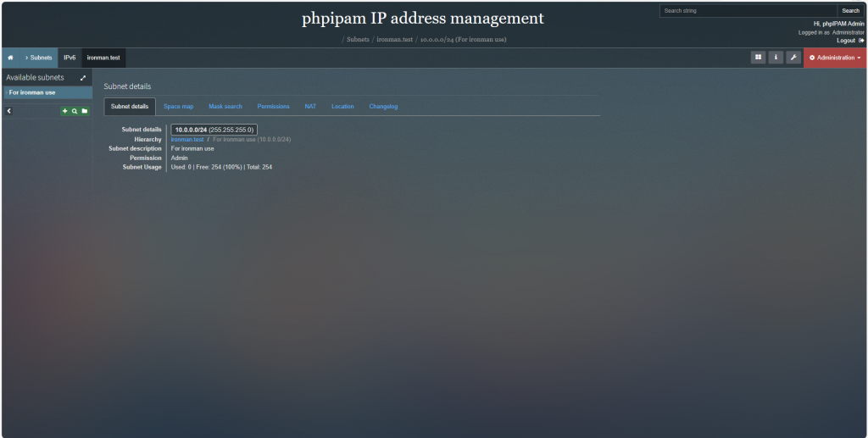Open the Administration dropdown menu
Image resolution: width=868 pixels, height=438 pixels.
point(835,58)
